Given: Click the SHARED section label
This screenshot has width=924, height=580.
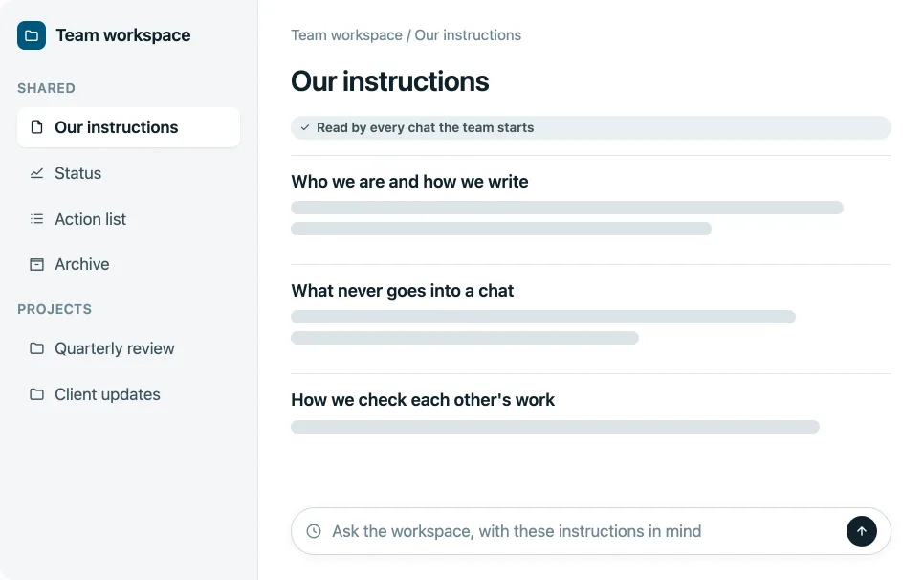Looking at the screenshot, I should click(x=46, y=88).
